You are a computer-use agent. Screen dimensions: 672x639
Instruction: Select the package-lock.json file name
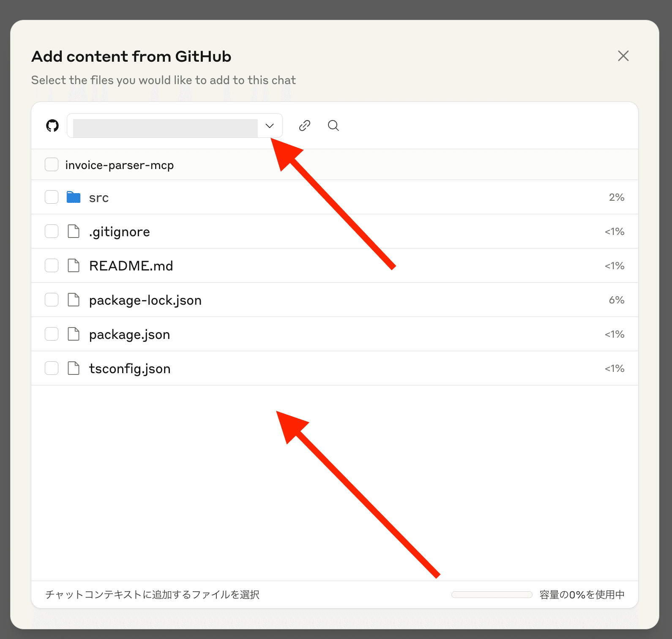tap(145, 300)
